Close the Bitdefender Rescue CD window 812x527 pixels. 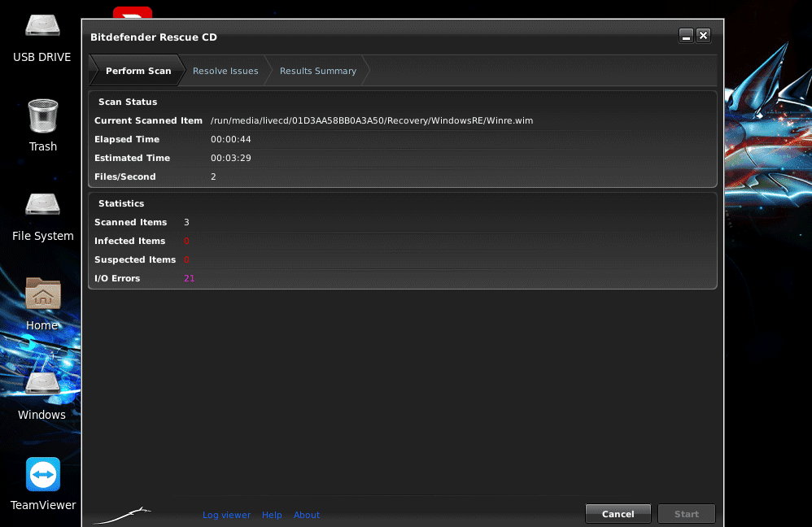click(x=704, y=36)
